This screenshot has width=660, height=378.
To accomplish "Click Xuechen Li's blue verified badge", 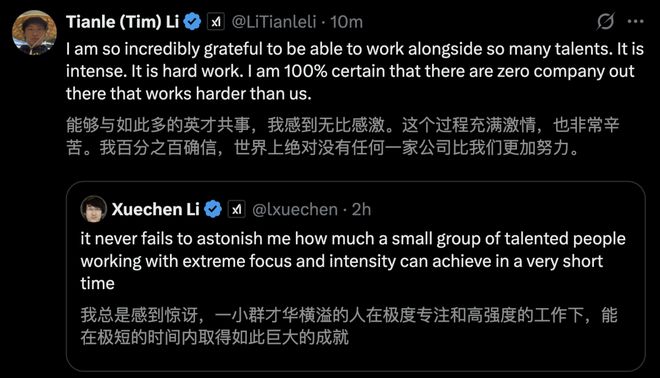I will click(x=213, y=209).
